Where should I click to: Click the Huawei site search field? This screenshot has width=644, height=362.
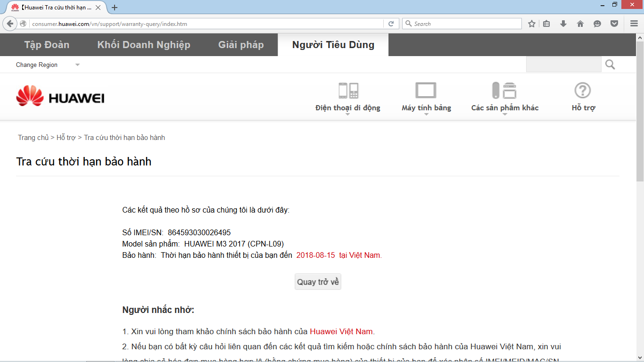563,65
